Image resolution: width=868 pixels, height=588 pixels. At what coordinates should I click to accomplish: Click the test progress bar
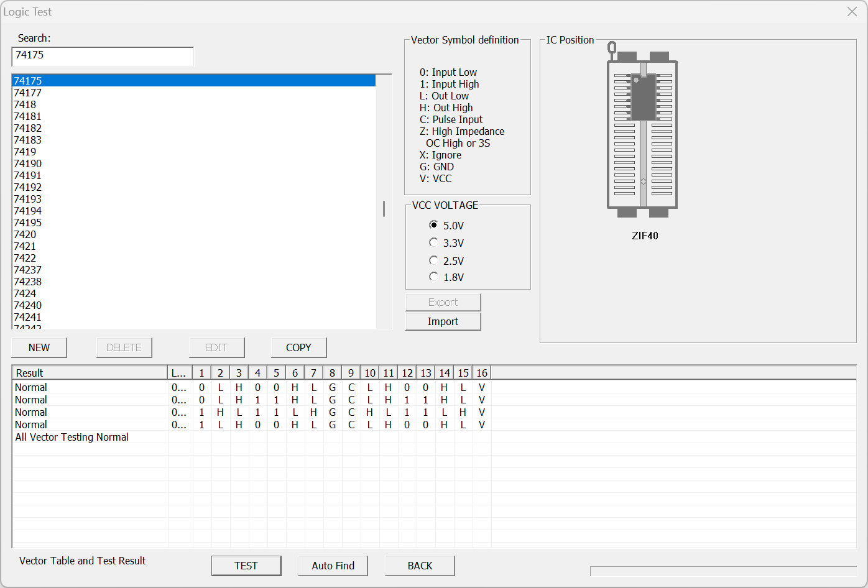[x=723, y=571]
